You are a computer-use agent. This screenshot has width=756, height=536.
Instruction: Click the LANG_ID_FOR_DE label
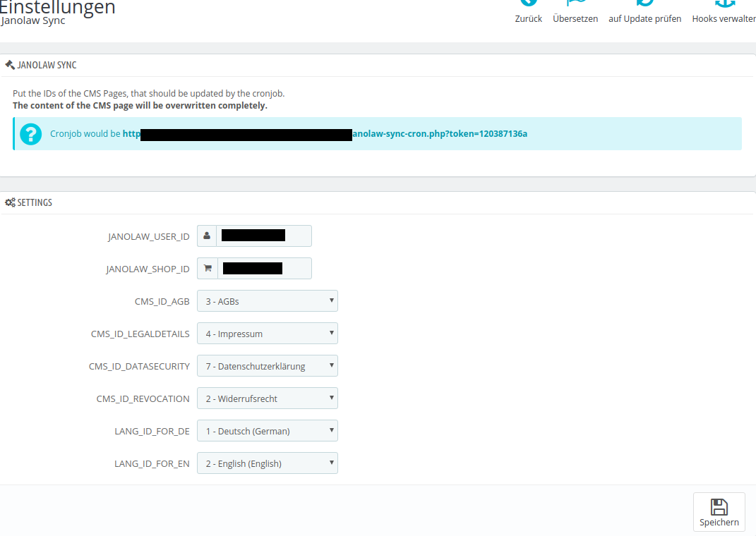click(x=152, y=431)
